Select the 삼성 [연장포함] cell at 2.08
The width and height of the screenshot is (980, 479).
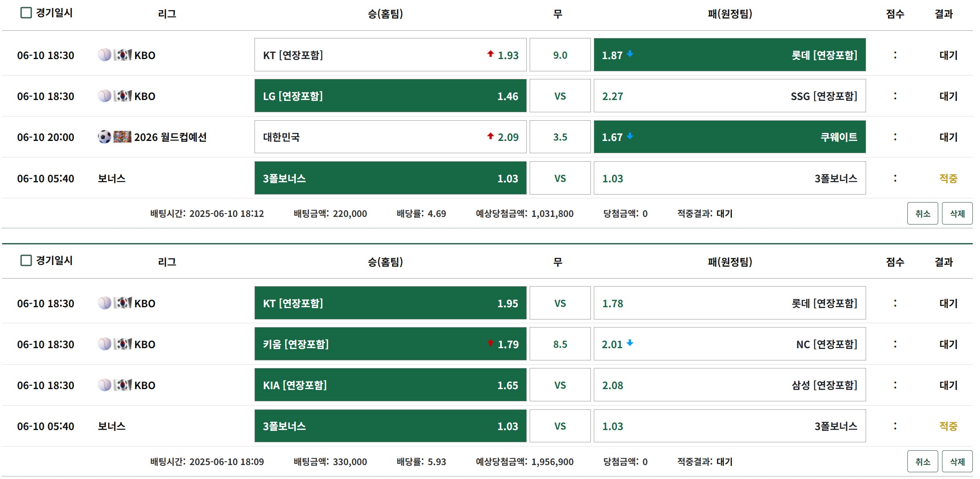(x=729, y=385)
